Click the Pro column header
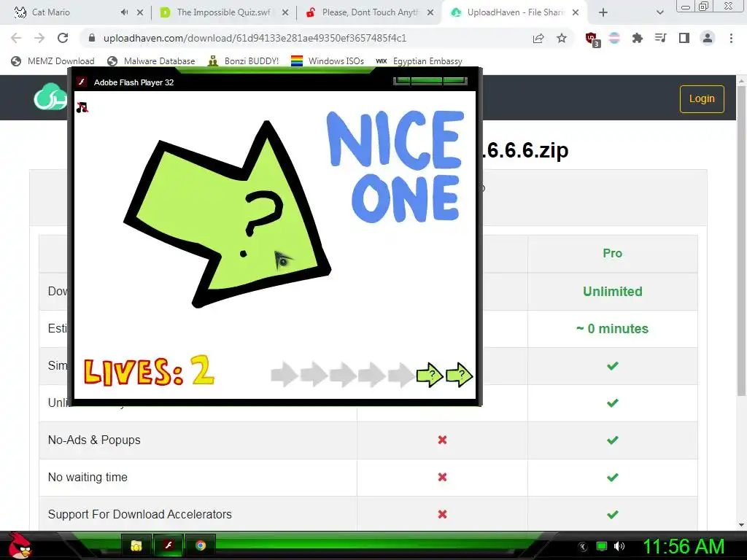The width and height of the screenshot is (747, 560). pyautogui.click(x=612, y=253)
